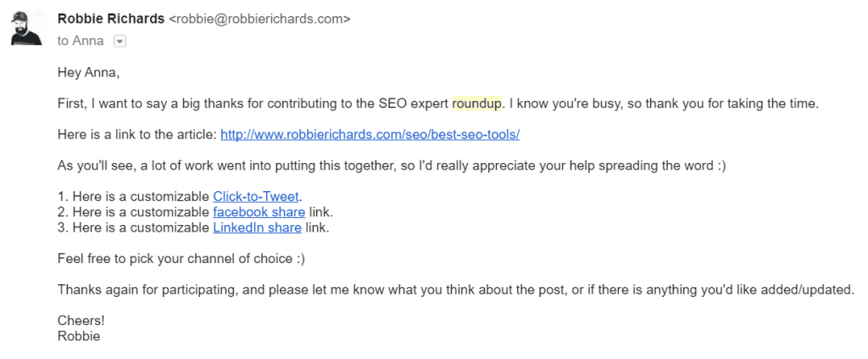868x359 pixels.
Task: Click the "Robbie" signature at the bottom
Action: 79,336
